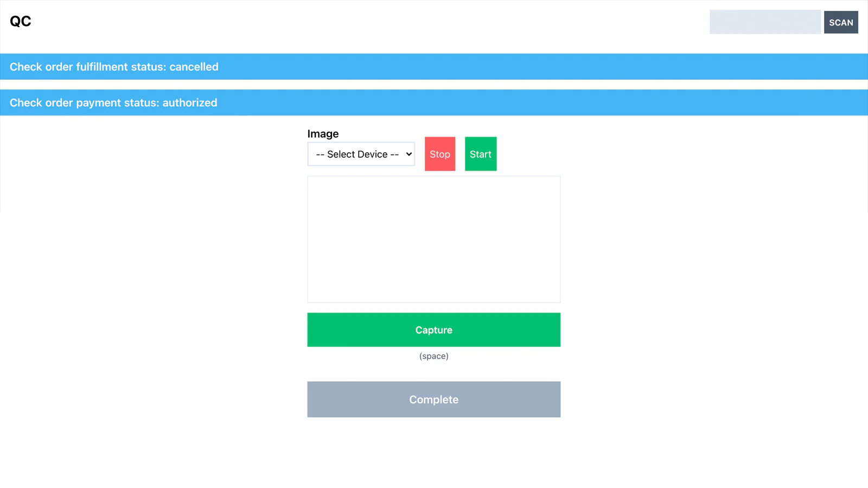Stop the camera with the red Stop button
This screenshot has width=868, height=488.
440,154
